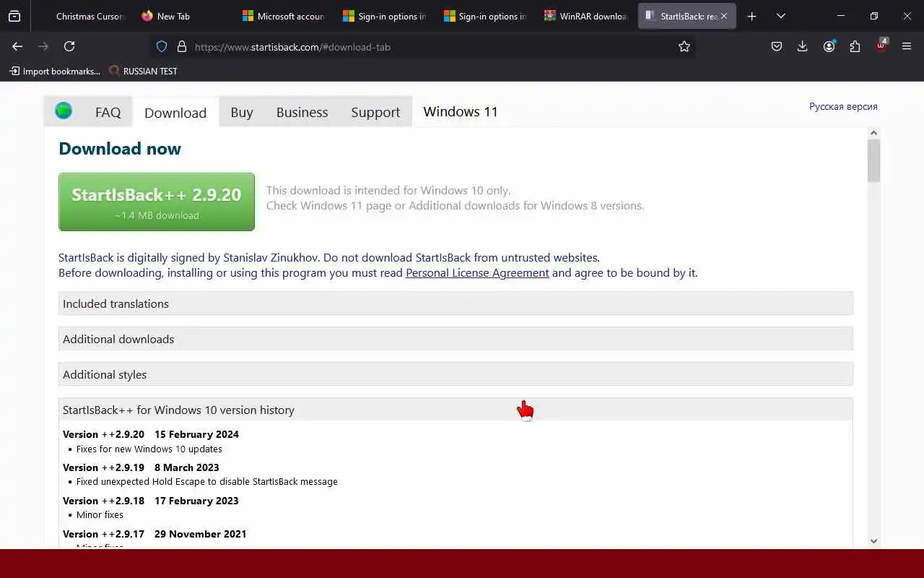Click the page scrollbar thumb
This screenshot has width=924, height=578.
coord(874,160)
